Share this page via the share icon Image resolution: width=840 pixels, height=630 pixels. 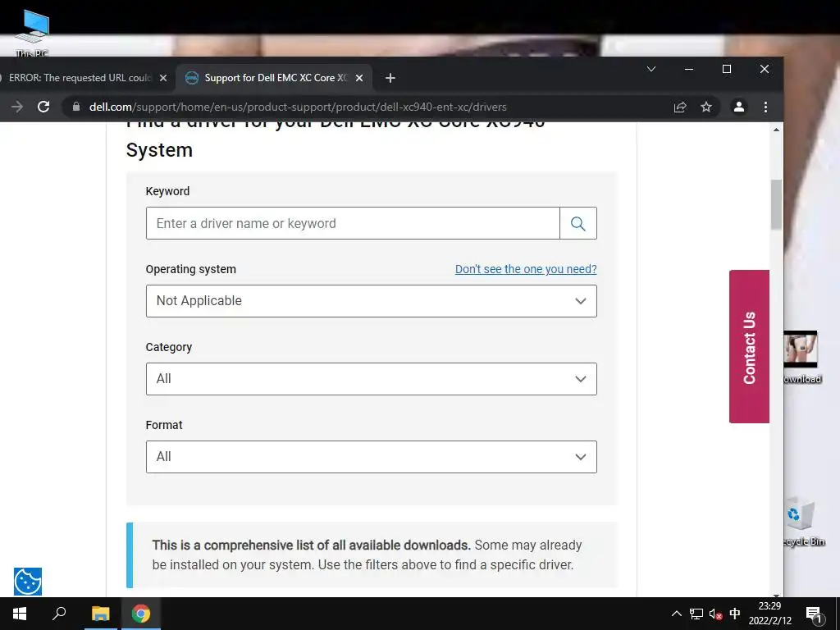click(680, 107)
